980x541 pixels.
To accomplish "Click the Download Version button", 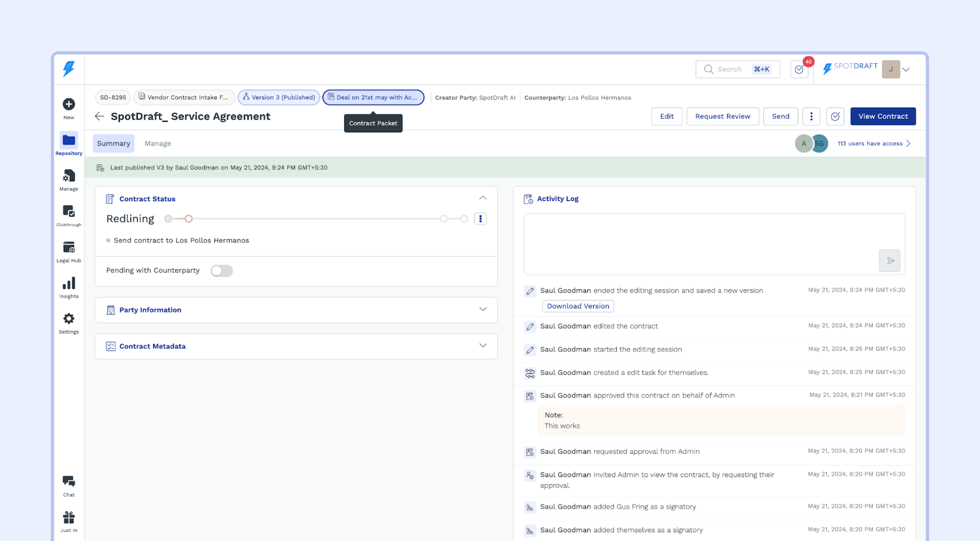I will [578, 306].
